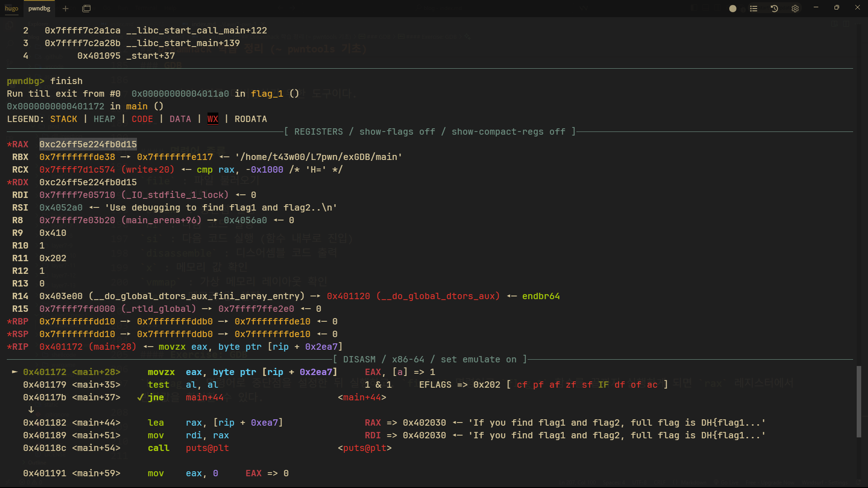Click the window/pane layout icon beside plus

coord(86,8)
